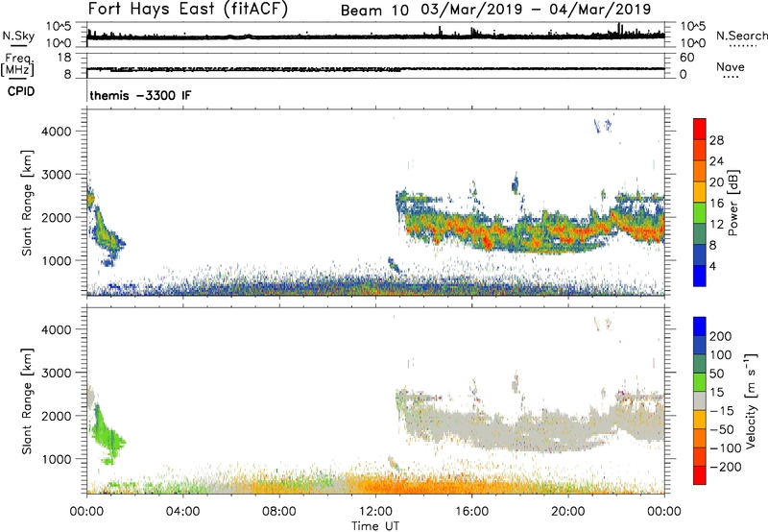768x532 pixels.
Task: Click the '3000' tick in the power panel
Action: [57, 175]
